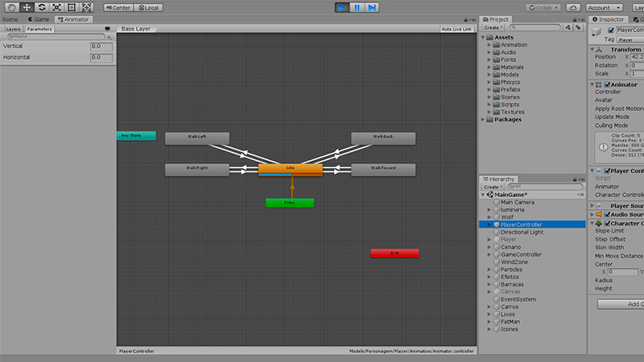This screenshot has width=644, height=362.
Task: Click the Project panel lock icon
Action: click(575, 19)
